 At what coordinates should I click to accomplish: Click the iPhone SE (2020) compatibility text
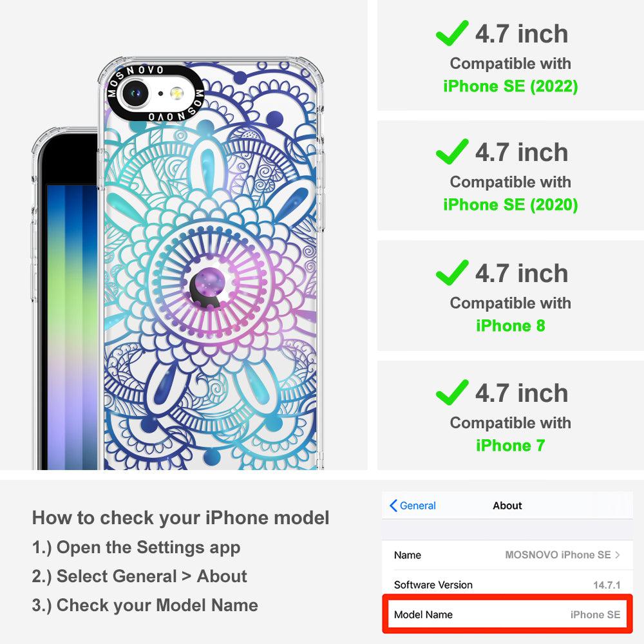click(511, 205)
